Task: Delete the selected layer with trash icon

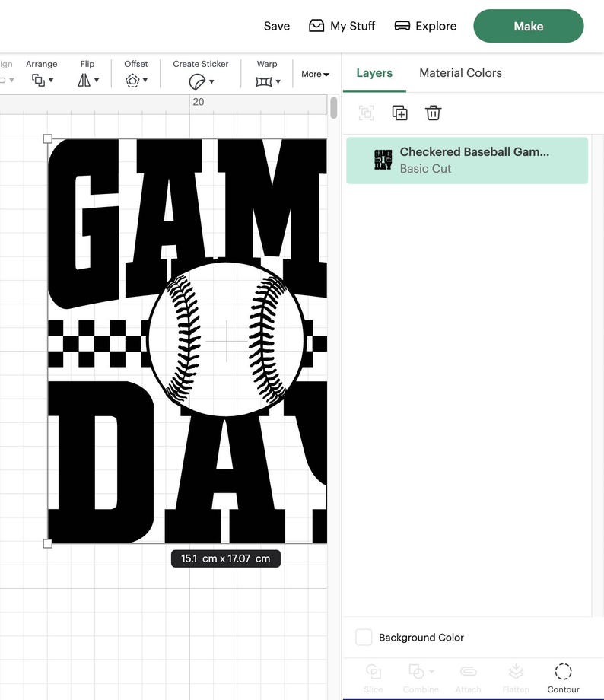Action: 433,113
